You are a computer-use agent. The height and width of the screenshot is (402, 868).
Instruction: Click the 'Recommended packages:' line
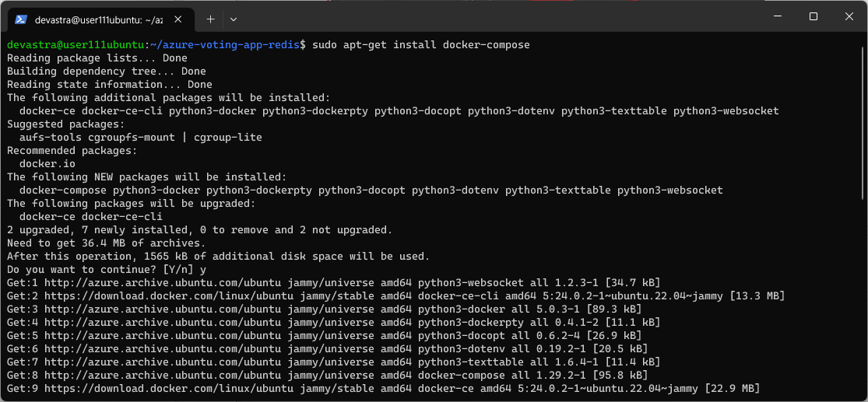72,150
